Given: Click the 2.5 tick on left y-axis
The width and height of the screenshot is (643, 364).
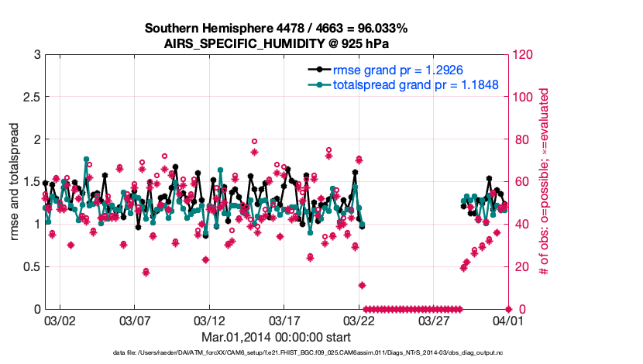Looking at the screenshot, I should tap(32, 97).
